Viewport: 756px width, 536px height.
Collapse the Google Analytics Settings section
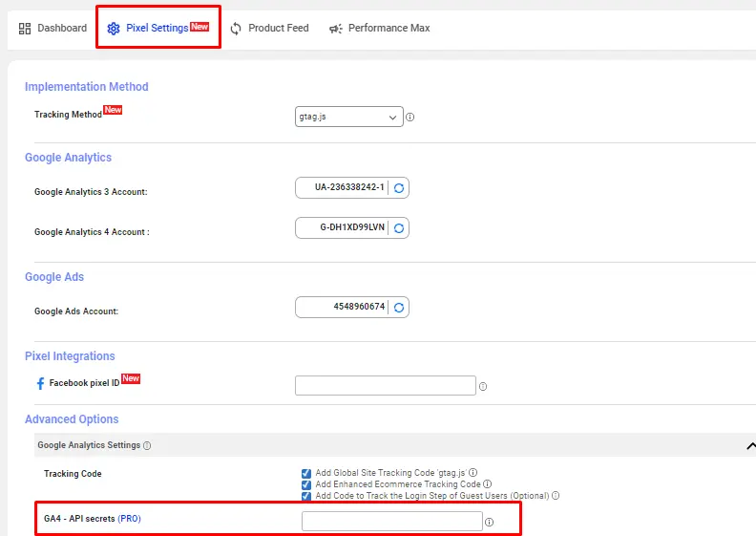(750, 446)
